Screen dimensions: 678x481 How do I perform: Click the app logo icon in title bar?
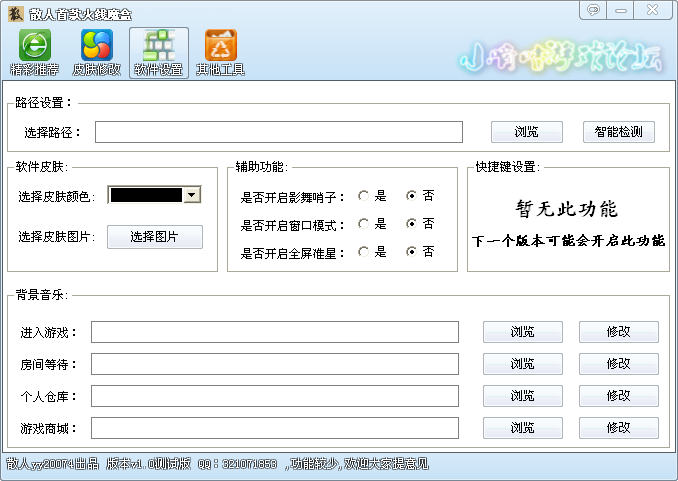16,14
